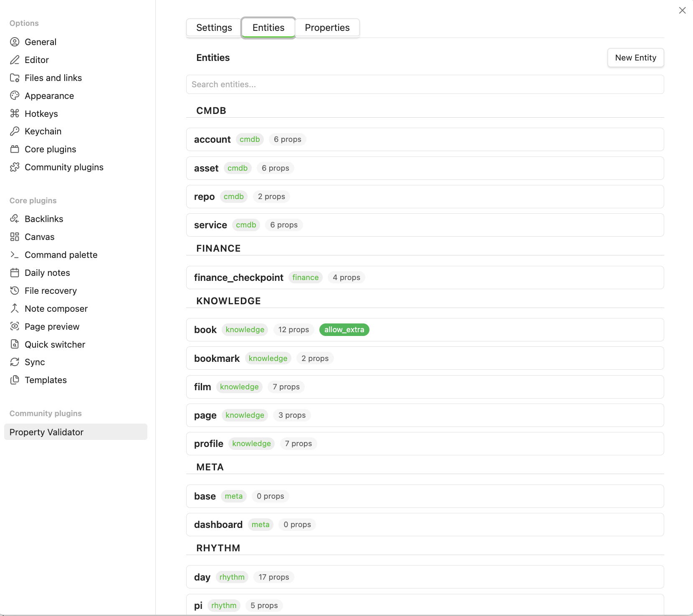Image resolution: width=693 pixels, height=616 pixels.
Task: Click the cmdb badge on account entity
Action: pyautogui.click(x=250, y=139)
